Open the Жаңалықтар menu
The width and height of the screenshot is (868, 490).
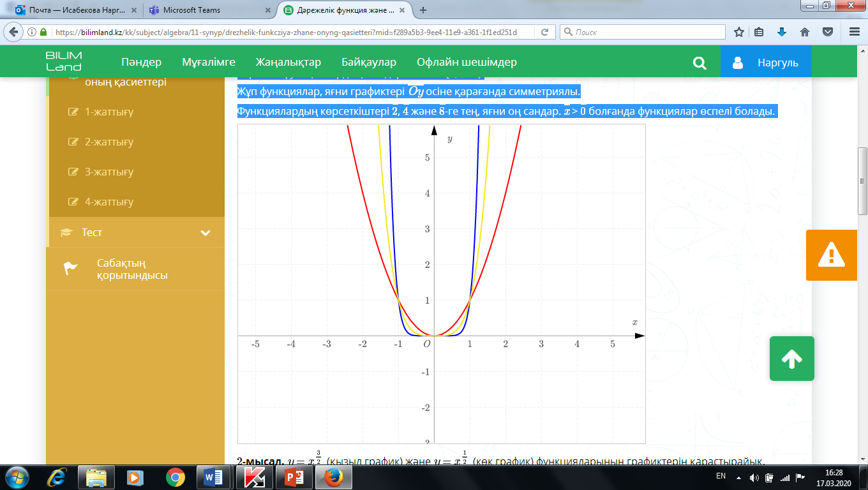[288, 63]
